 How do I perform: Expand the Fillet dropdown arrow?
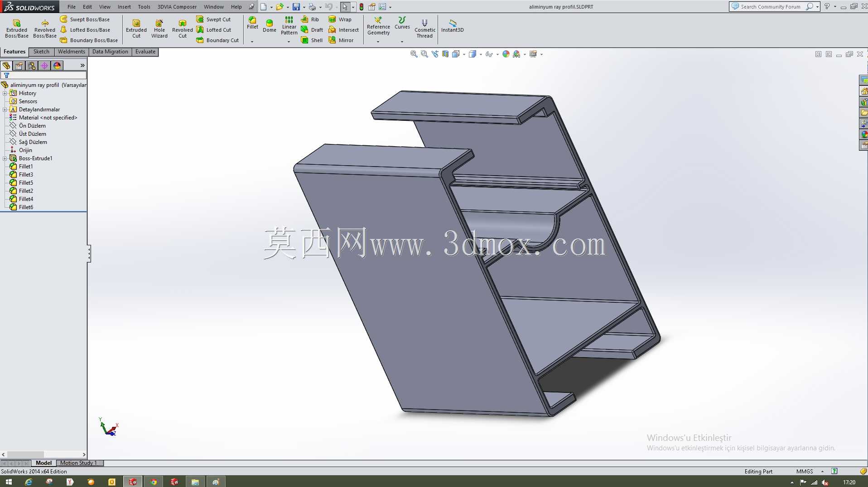point(252,42)
